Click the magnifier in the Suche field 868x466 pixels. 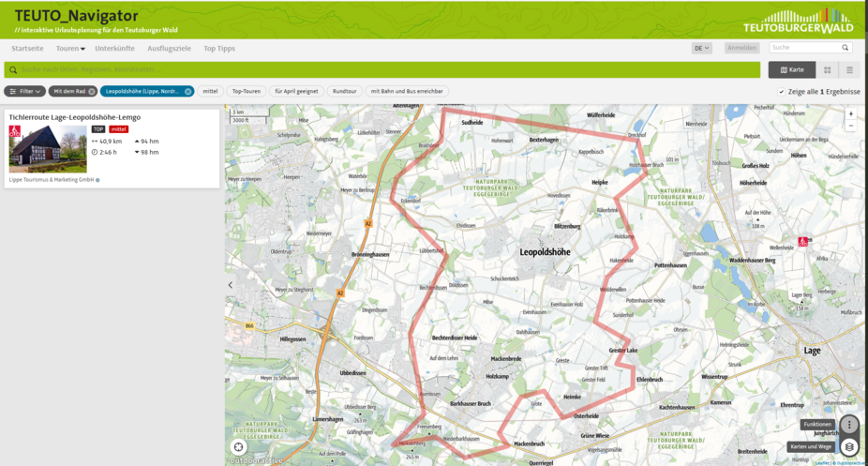click(845, 47)
